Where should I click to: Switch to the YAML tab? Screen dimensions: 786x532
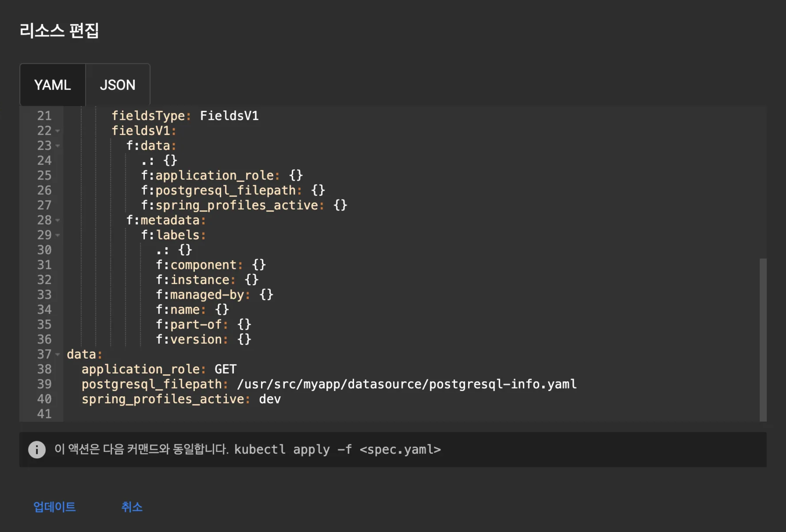pyautogui.click(x=52, y=85)
